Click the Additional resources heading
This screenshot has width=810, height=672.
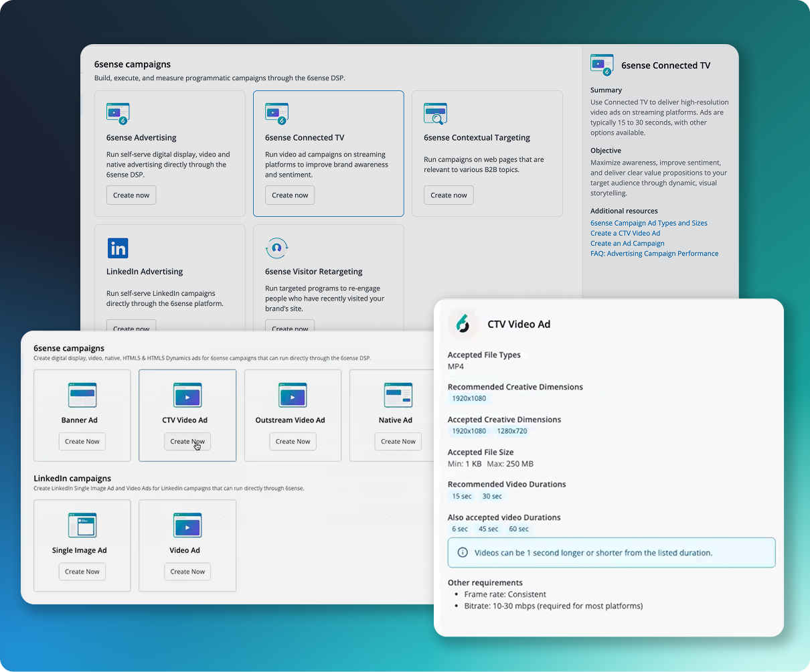[x=624, y=211]
